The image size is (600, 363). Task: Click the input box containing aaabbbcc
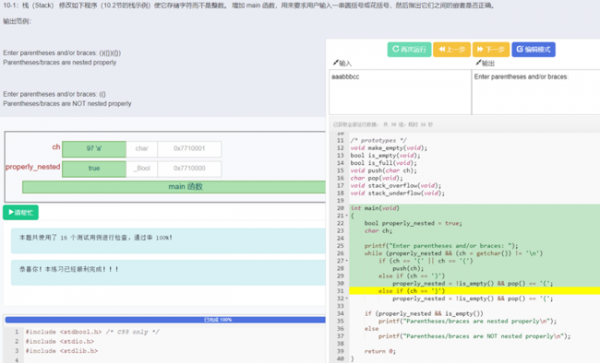tap(400, 92)
